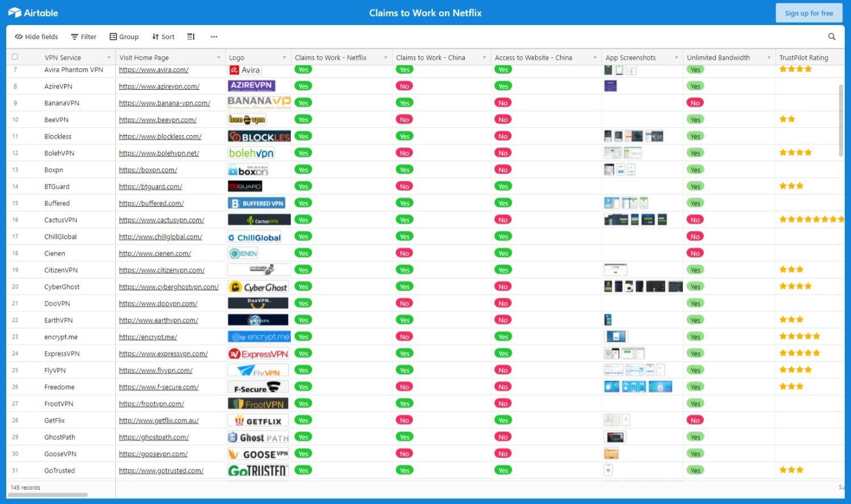Expand App Screenshots column dropdown
This screenshot has height=504, width=851.
[x=677, y=58]
